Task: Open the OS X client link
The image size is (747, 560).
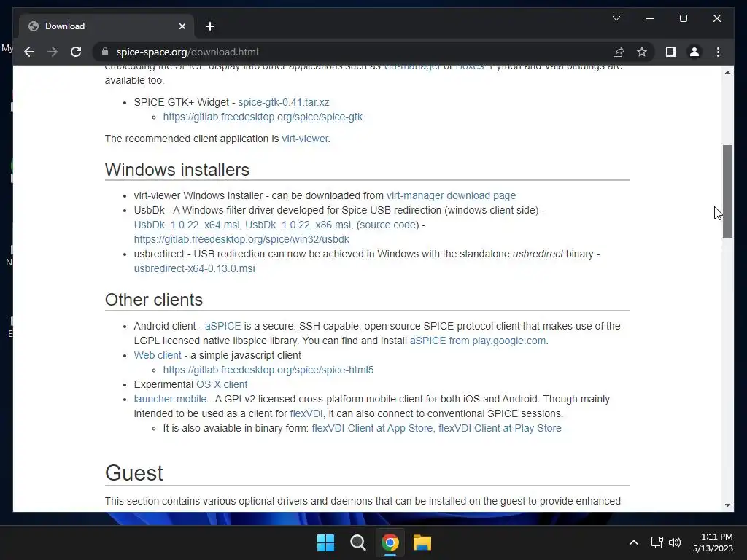Action: 222,384
